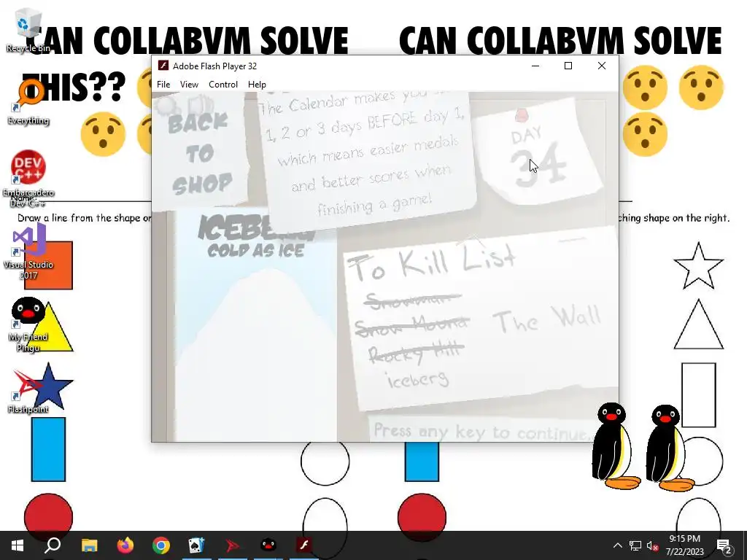Viewport: 747px width, 560px height.
Task: Click the Press any key to continue text
Action: click(482, 432)
